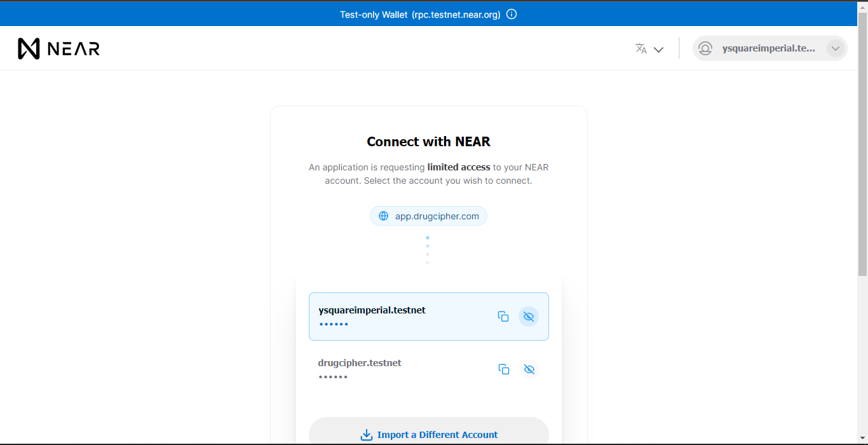
Task: Click the hidden balance dots under ysquareimperial.testnet
Action: coord(334,324)
